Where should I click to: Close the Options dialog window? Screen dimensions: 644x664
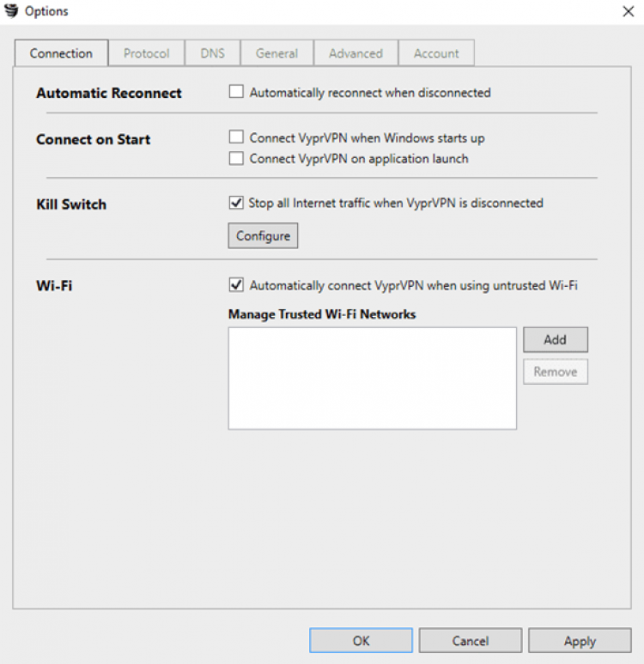click(x=629, y=11)
